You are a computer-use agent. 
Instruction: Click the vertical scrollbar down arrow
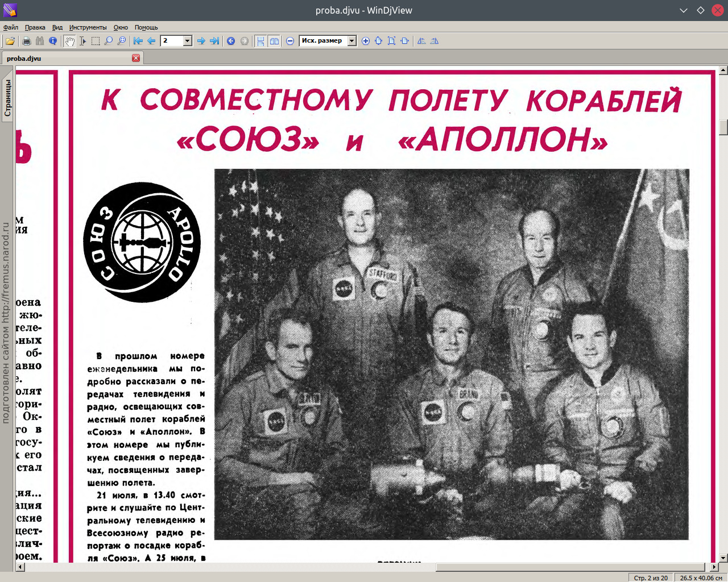coord(723,558)
